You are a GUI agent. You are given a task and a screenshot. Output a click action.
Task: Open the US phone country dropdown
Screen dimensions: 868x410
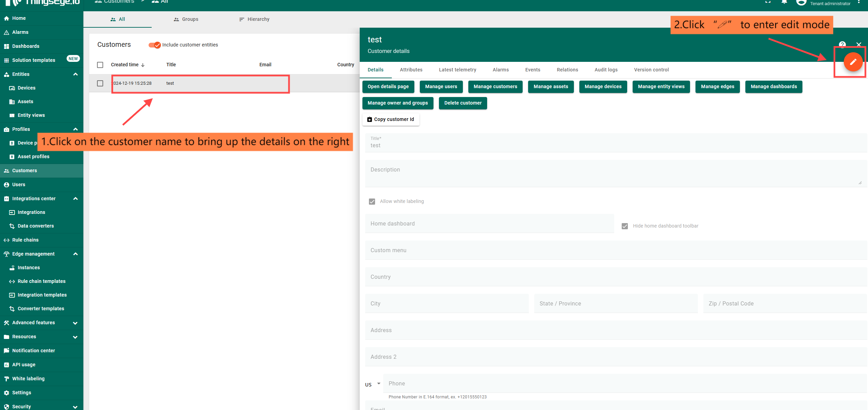[372, 384]
